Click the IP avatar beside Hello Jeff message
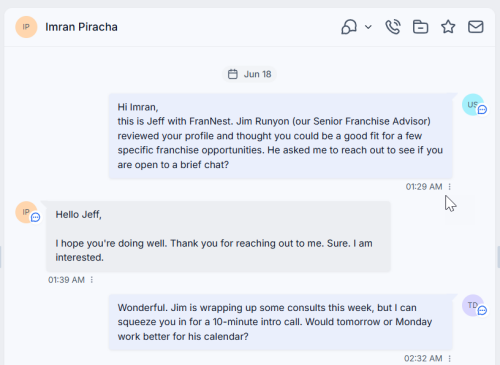The image size is (500, 365). click(26, 212)
